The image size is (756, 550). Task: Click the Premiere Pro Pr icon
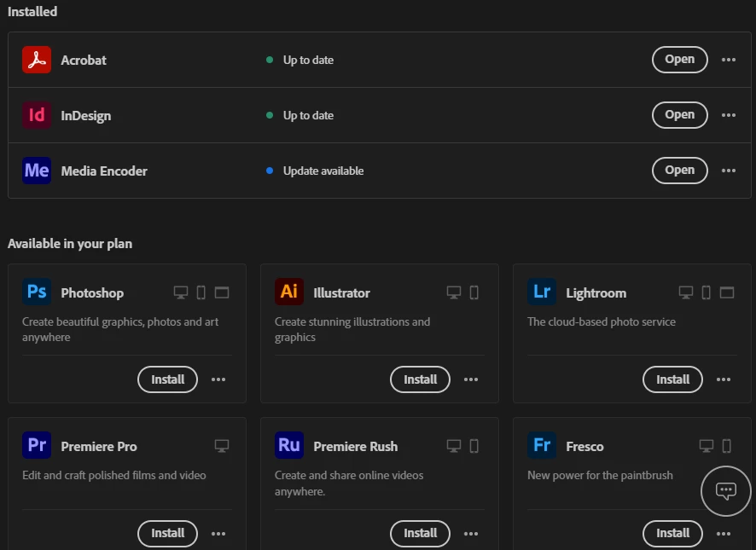coord(37,445)
